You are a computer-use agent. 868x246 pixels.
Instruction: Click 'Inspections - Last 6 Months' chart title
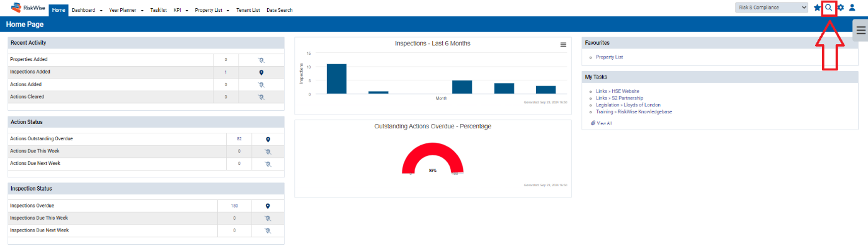coord(433,43)
